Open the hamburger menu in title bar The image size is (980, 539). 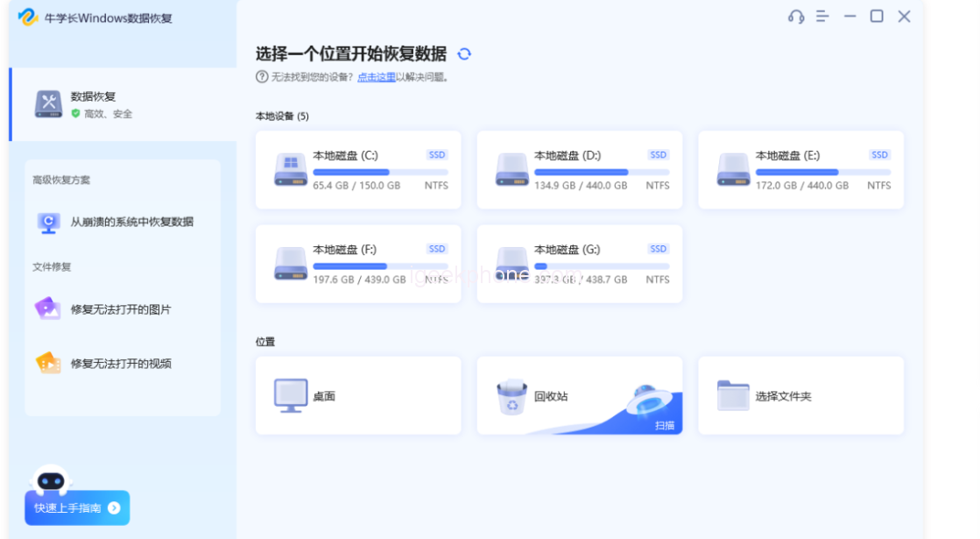tap(822, 17)
